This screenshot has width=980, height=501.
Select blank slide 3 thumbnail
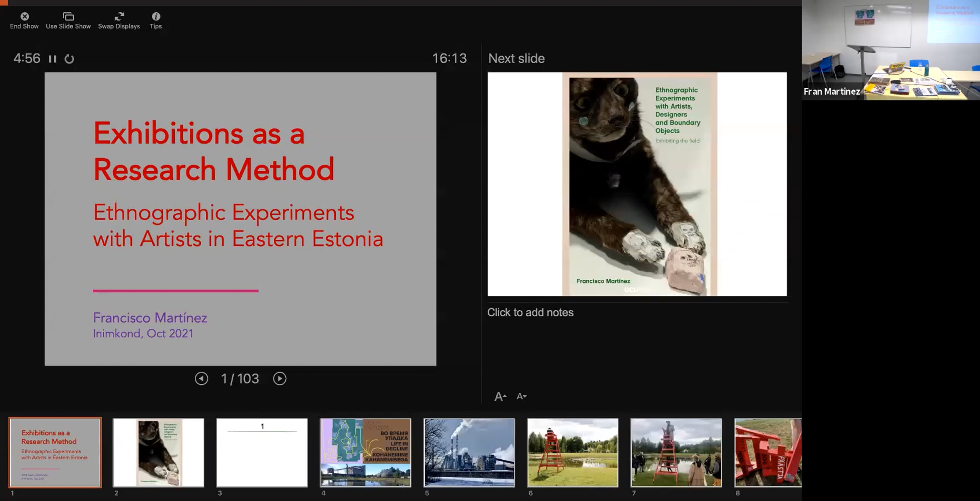tap(262, 452)
